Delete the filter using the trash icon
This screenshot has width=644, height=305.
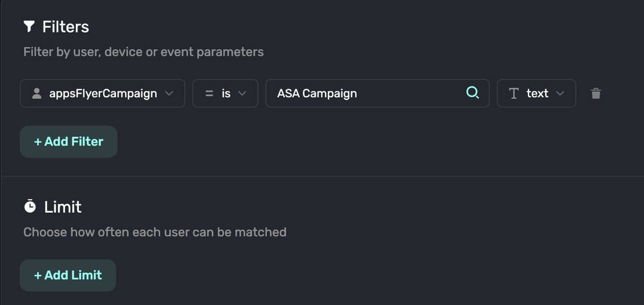[596, 93]
